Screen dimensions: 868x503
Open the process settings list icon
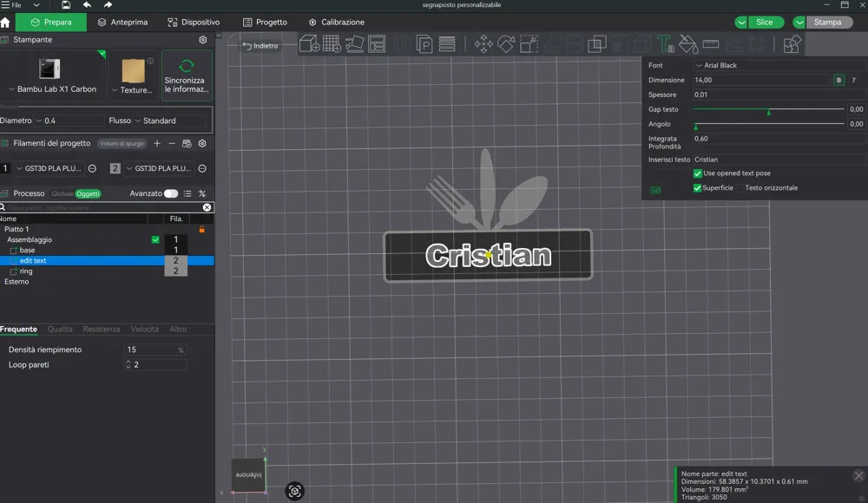187,193
